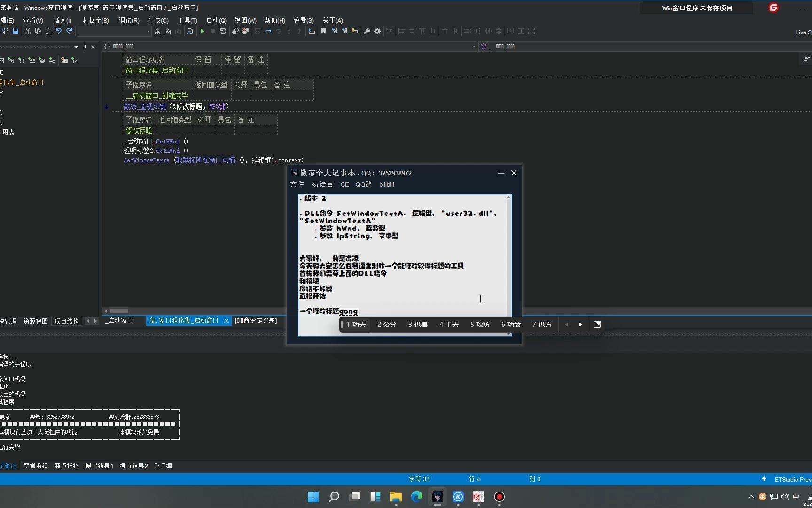The width and height of the screenshot is (812, 508).
Task: Open the toolbar combo box dropdown
Action: click(x=148, y=32)
